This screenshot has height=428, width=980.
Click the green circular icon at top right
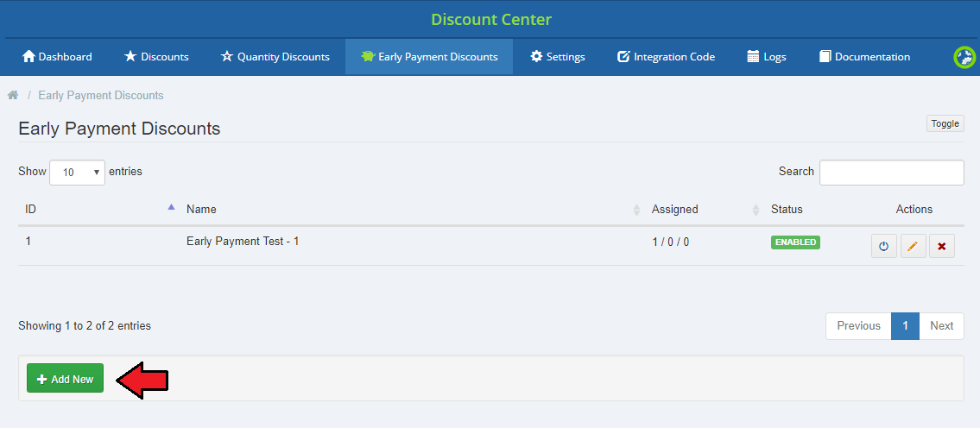pyautogui.click(x=964, y=57)
